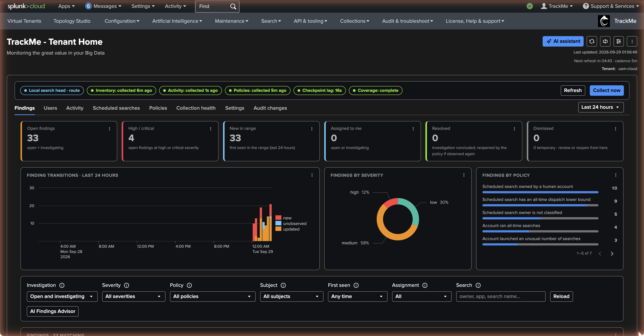The width and height of the screenshot is (644, 336).
Task: Click the Assignment info icon
Action: [x=425, y=285]
